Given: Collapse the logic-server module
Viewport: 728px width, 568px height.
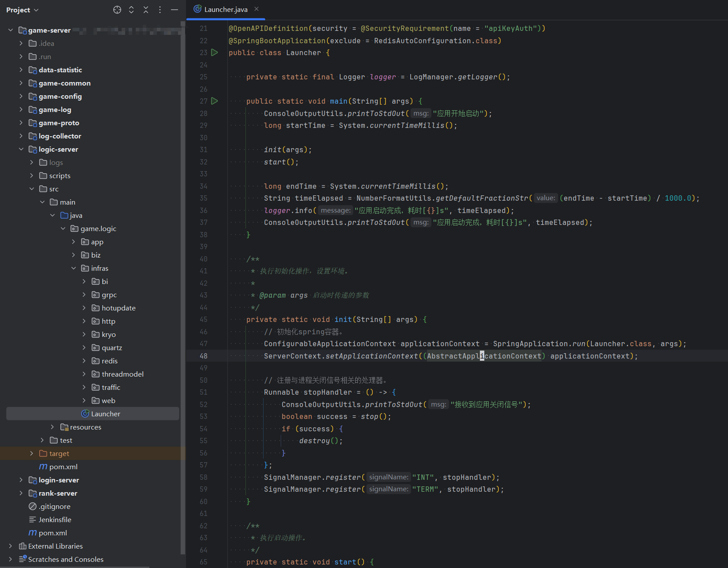Looking at the screenshot, I should coord(21,149).
